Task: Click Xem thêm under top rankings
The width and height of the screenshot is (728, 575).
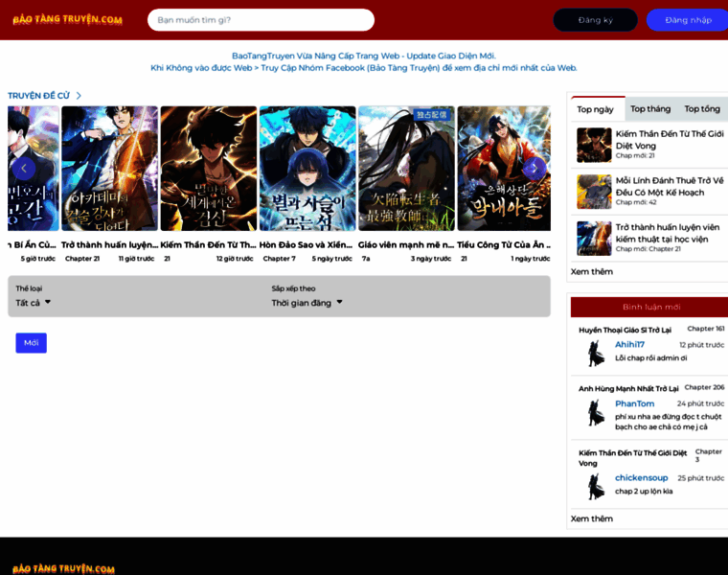Action: pos(592,272)
